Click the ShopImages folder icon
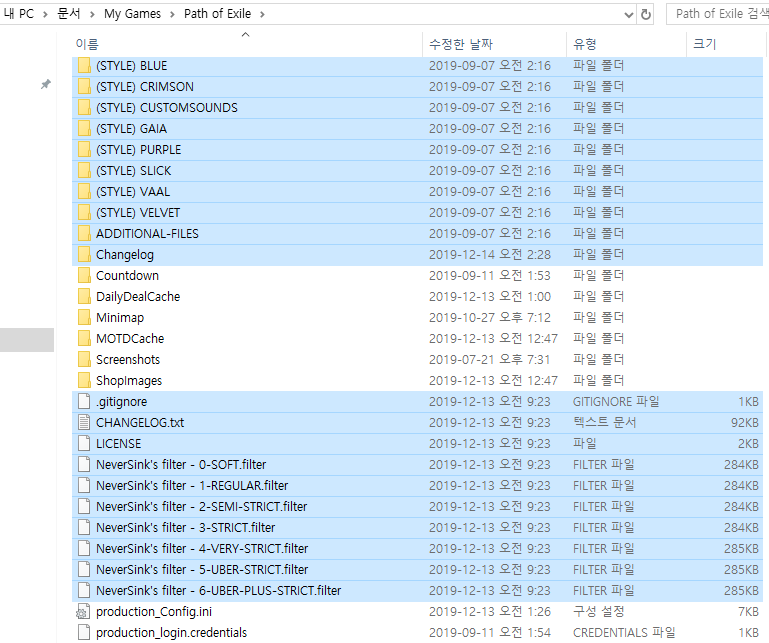This screenshot has width=769, height=643. point(84,381)
